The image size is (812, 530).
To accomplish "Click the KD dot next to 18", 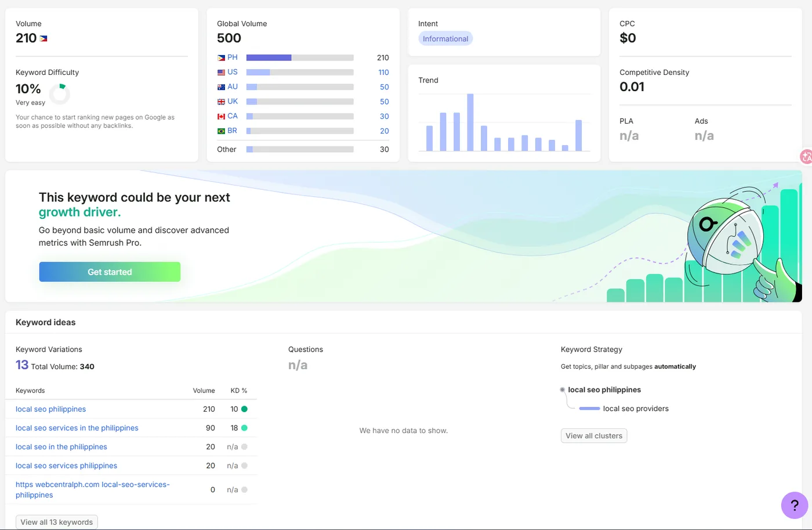I will [244, 428].
